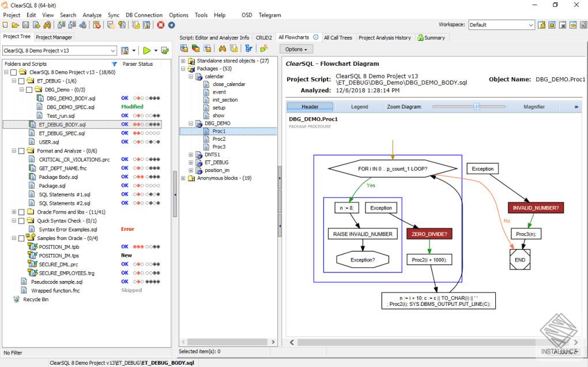Open the Options dropdown button
Screen dimensions: 588x367
[x=296, y=49]
